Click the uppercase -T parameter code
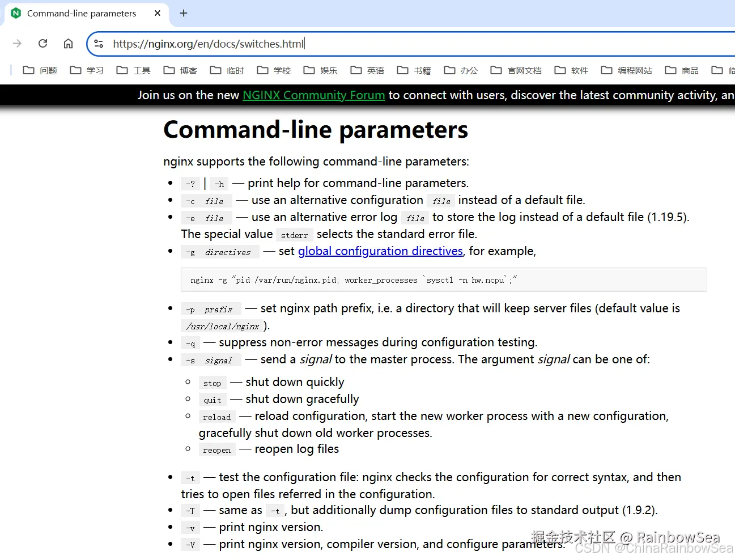The image size is (735, 560). (190, 511)
